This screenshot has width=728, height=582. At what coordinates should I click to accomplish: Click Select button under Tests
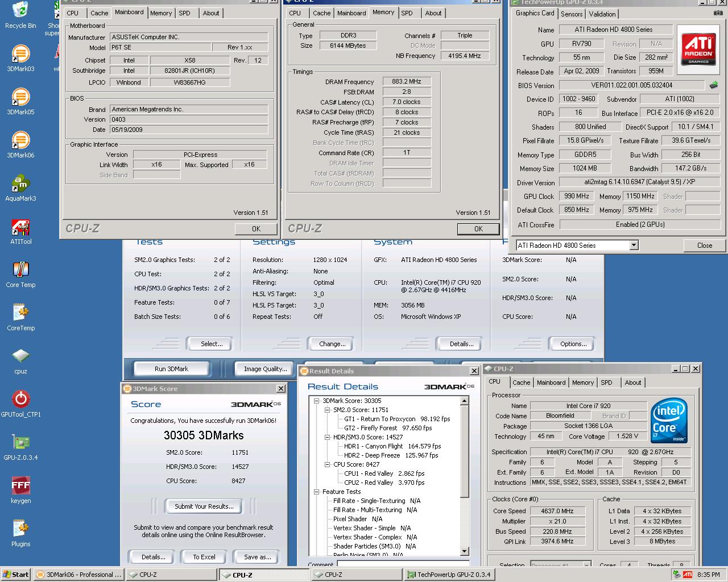212,344
